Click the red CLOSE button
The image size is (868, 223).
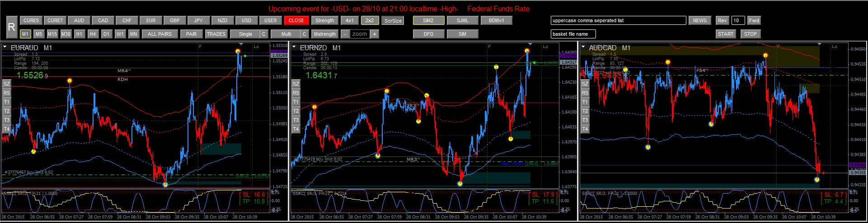coord(296,20)
